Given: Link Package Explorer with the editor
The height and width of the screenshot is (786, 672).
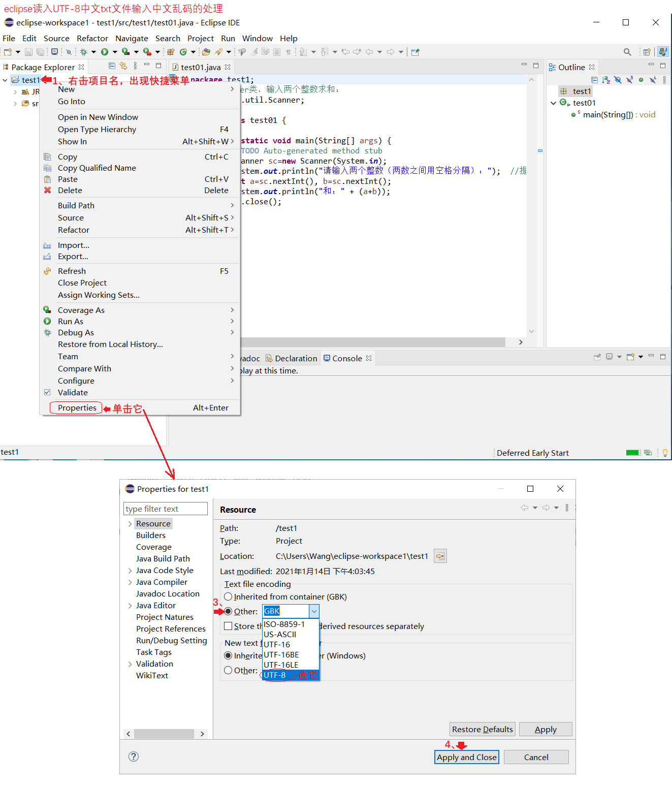Looking at the screenshot, I should pos(123,66).
